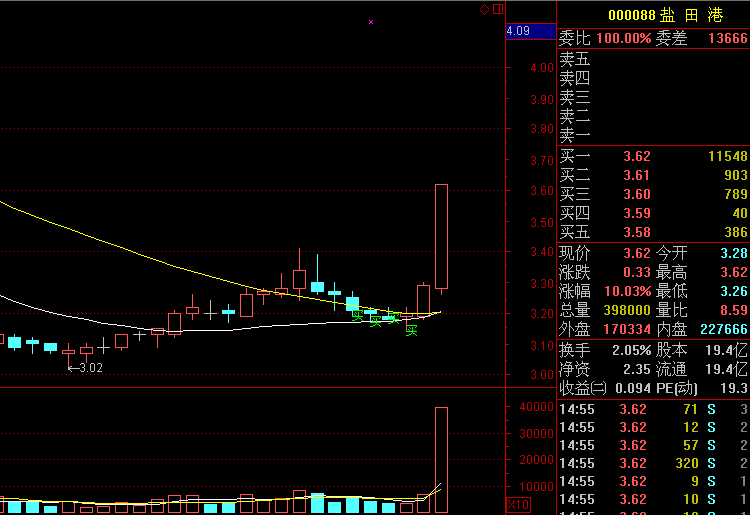The width and height of the screenshot is (750, 515).
Task: Select the 买五 3.58 bid row
Action: coord(653,232)
